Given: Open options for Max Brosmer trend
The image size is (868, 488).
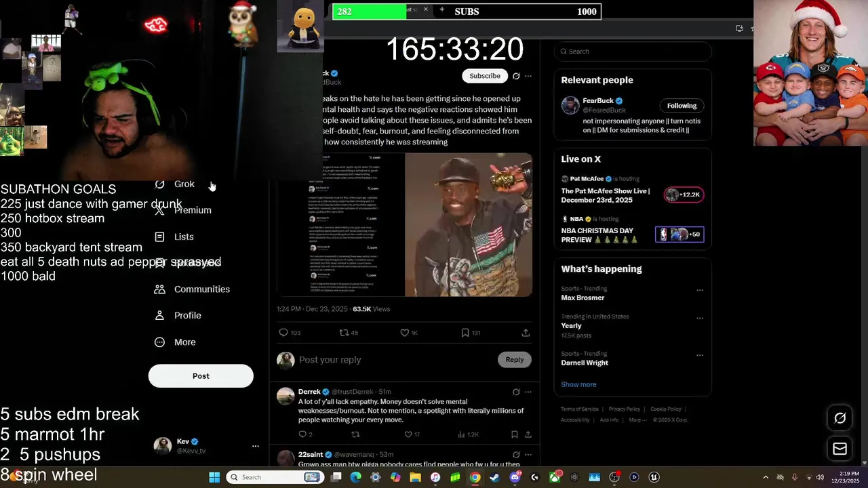Looking at the screenshot, I should pos(700,290).
